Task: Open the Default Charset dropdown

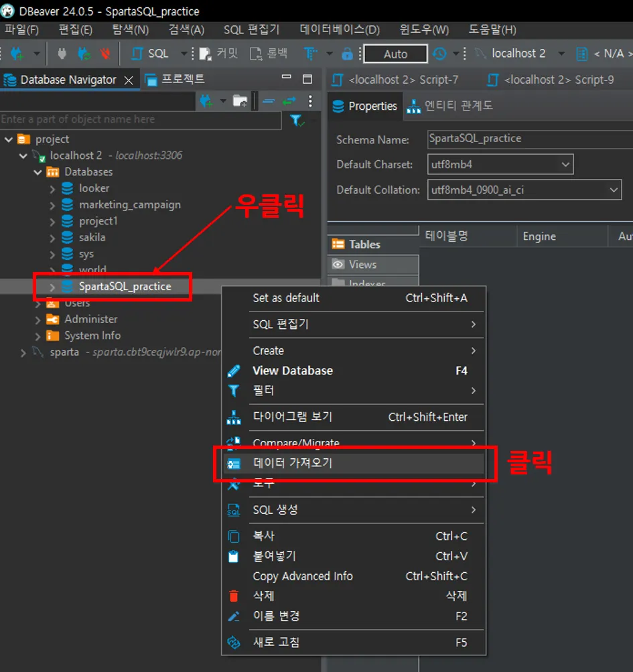Action: coord(500,165)
